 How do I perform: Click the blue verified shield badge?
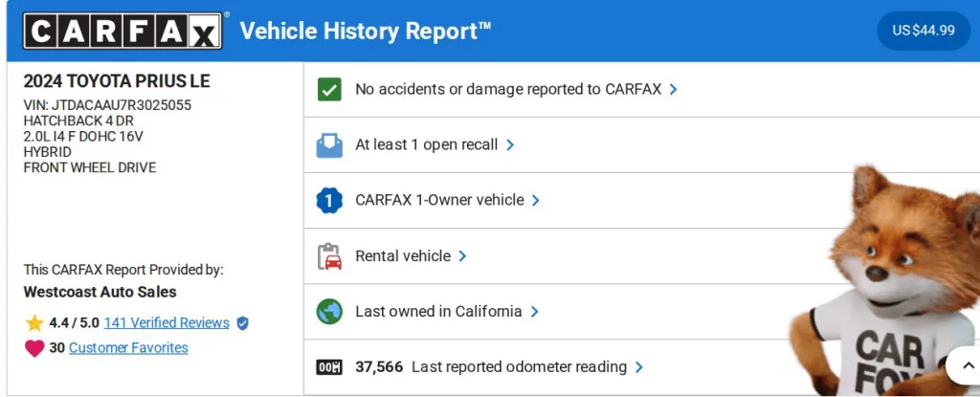pos(242,323)
